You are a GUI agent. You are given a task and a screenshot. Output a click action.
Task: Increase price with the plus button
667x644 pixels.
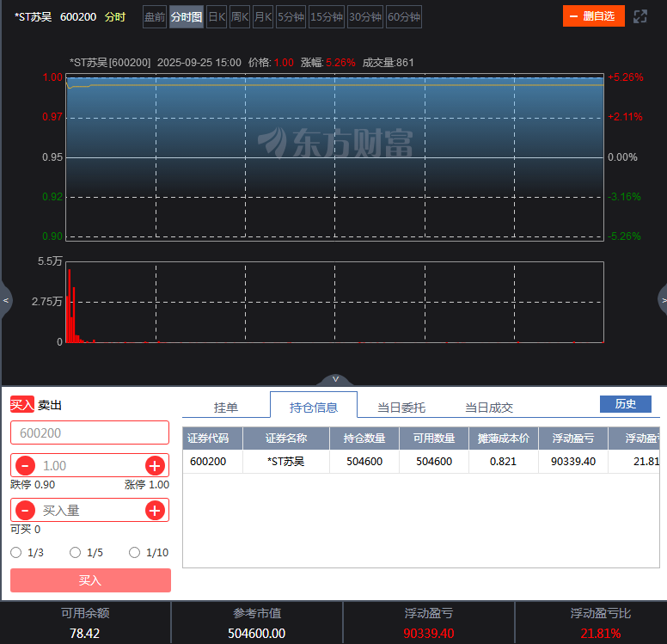point(155,466)
